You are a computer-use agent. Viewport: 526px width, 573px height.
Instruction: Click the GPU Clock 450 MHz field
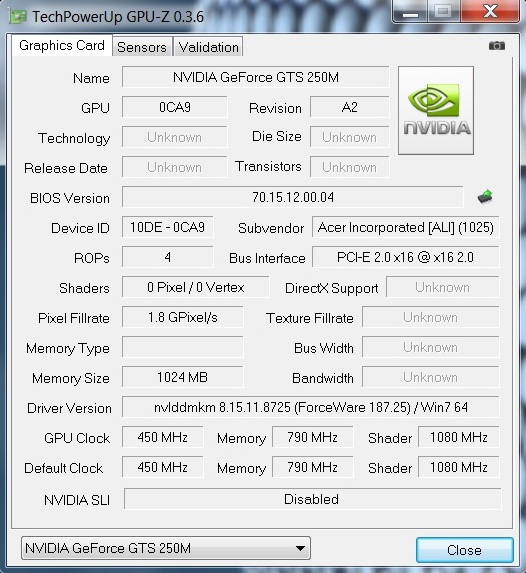163,437
